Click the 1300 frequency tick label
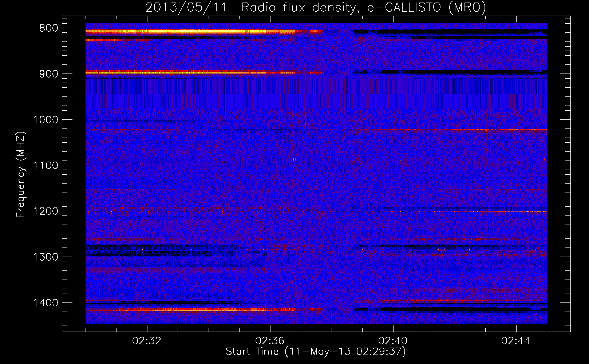The height and width of the screenshot is (364, 589). tap(46, 257)
